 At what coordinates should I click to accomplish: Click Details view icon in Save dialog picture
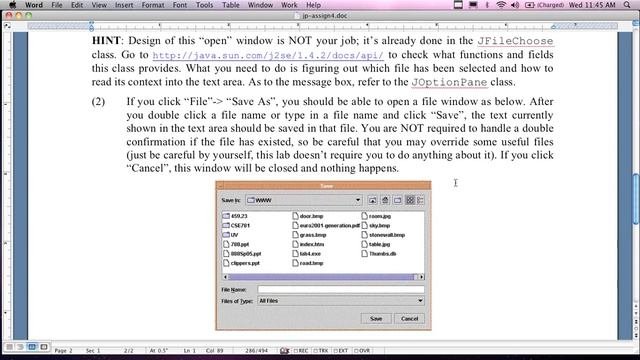(420, 200)
